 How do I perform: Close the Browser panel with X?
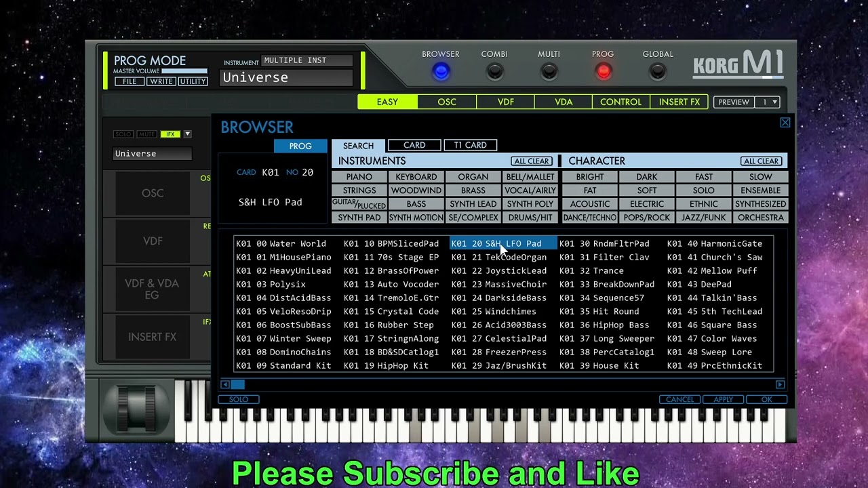(785, 123)
